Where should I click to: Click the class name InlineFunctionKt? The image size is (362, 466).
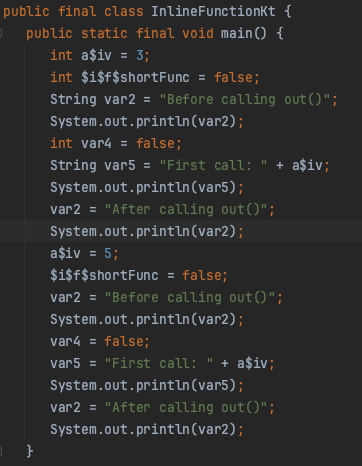pyautogui.click(x=213, y=11)
